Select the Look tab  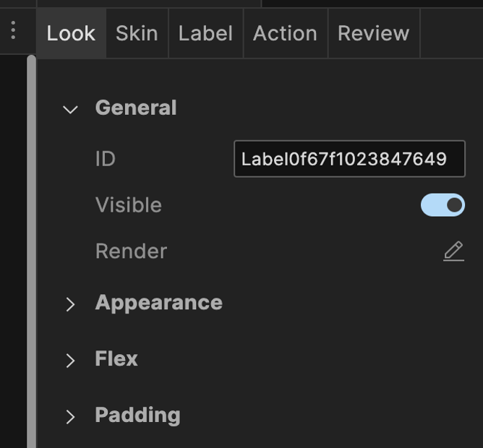71,33
